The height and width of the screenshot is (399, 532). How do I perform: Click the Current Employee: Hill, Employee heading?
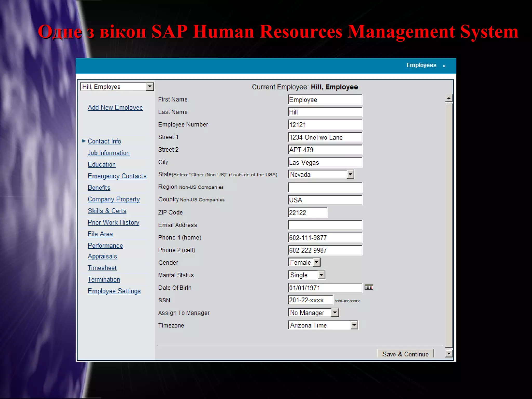pos(305,87)
